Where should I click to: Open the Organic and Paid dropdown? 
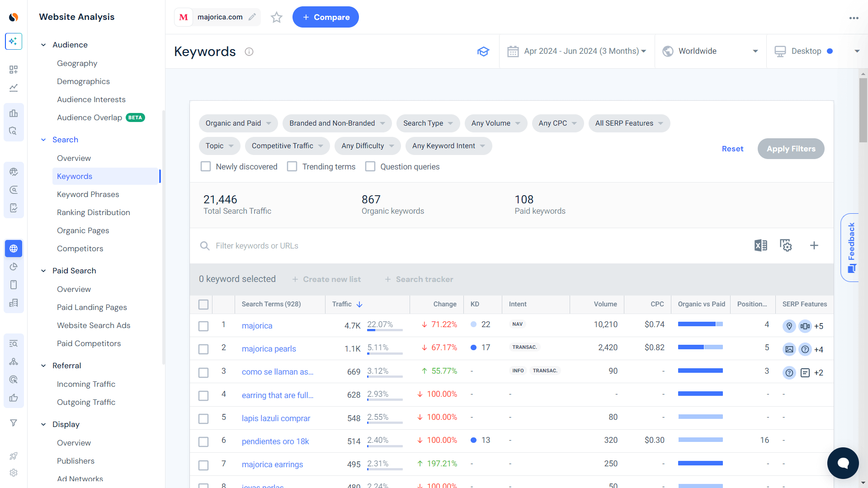click(238, 123)
